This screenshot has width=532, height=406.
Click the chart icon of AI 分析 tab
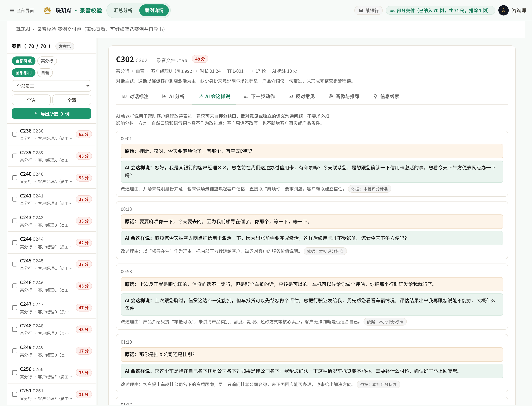(164, 96)
